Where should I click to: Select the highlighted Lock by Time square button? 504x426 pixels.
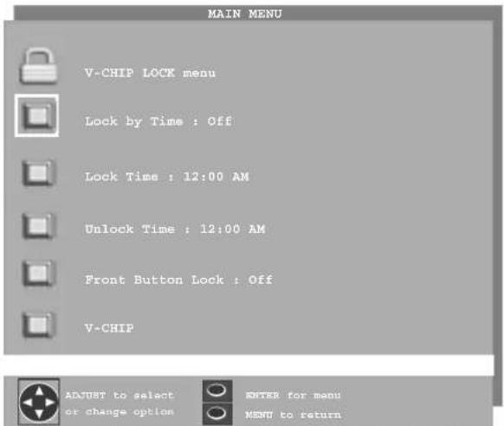36,116
